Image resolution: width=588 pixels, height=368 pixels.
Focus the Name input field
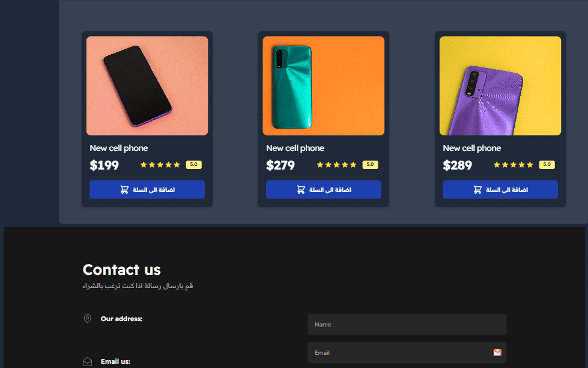[x=407, y=325]
